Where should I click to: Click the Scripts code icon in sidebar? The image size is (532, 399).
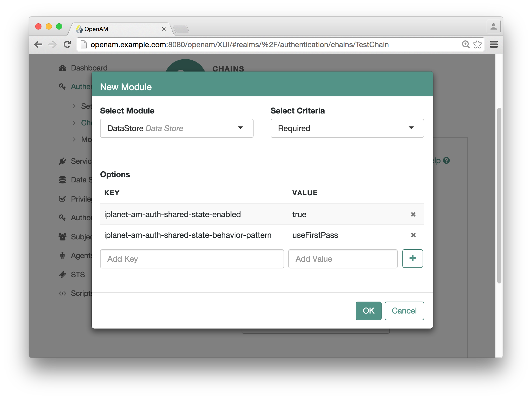(62, 293)
